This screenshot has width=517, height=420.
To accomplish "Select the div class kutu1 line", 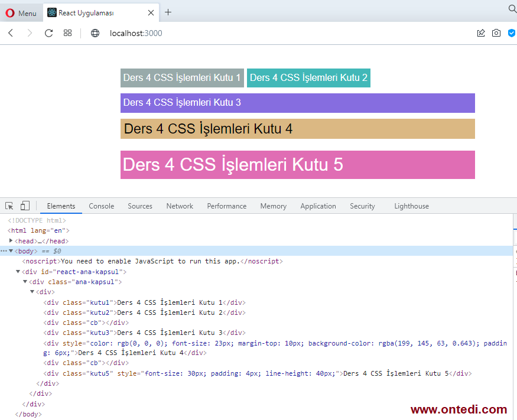I will pyautogui.click(x=144, y=302).
